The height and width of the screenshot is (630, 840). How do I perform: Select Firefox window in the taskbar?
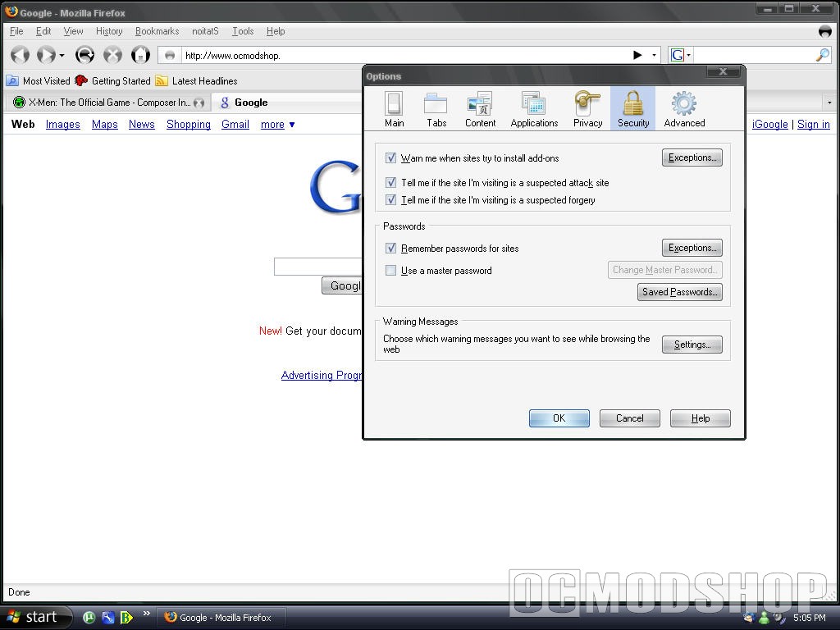tap(220, 618)
